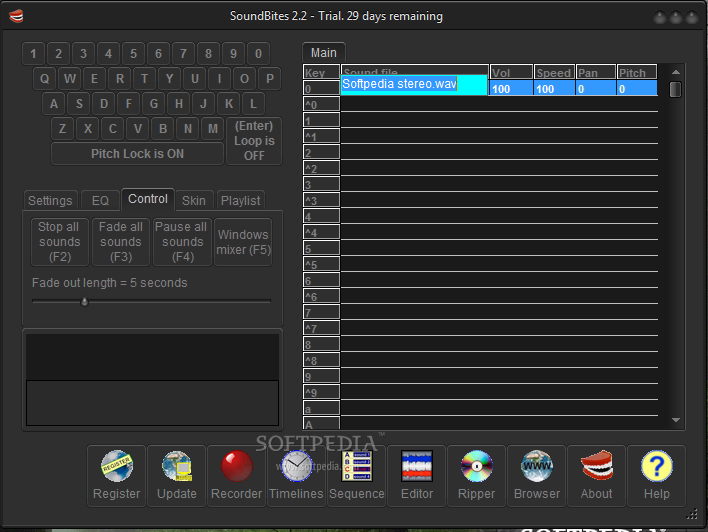Select the Main tab

click(x=324, y=53)
